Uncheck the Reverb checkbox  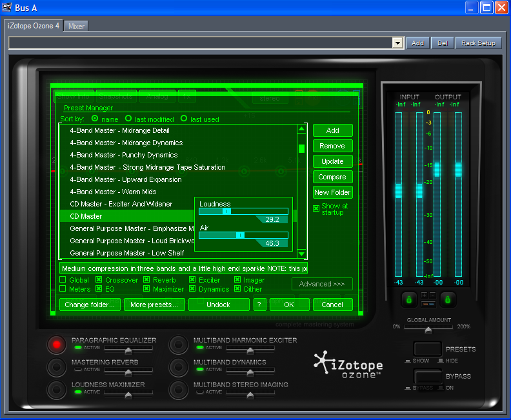146,279
